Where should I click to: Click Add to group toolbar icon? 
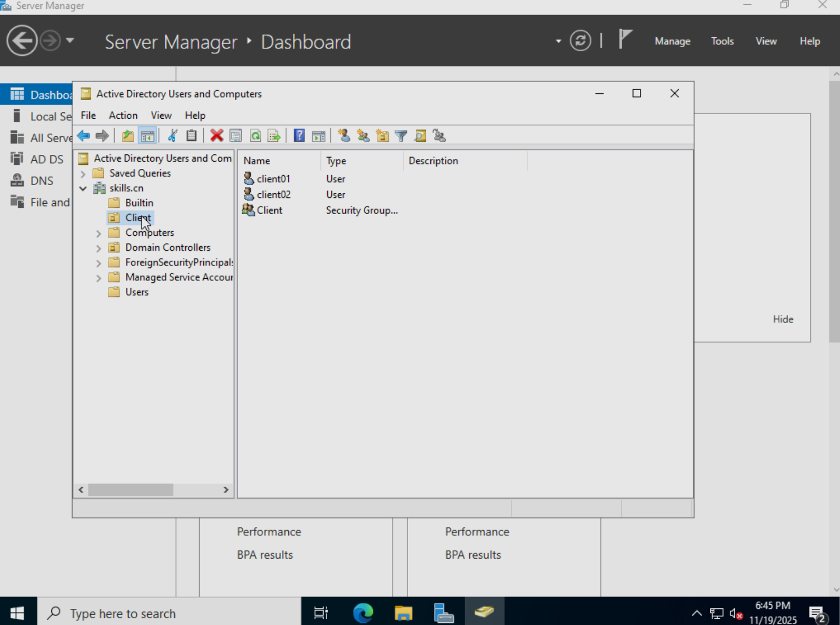[x=439, y=136]
